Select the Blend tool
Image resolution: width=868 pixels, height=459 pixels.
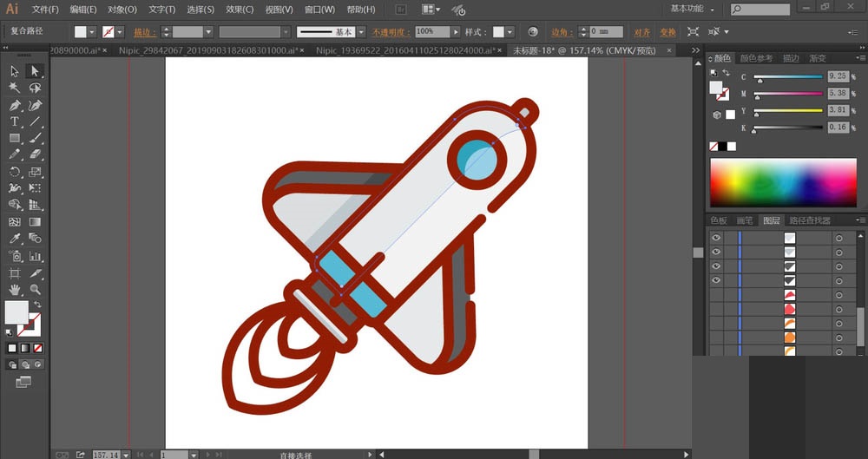pyautogui.click(x=35, y=239)
